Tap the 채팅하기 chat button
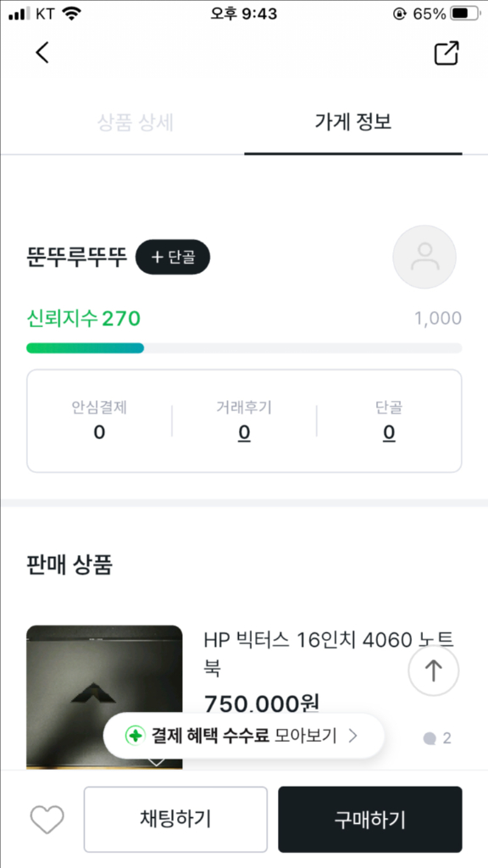Image resolution: width=488 pixels, height=868 pixels. click(175, 819)
